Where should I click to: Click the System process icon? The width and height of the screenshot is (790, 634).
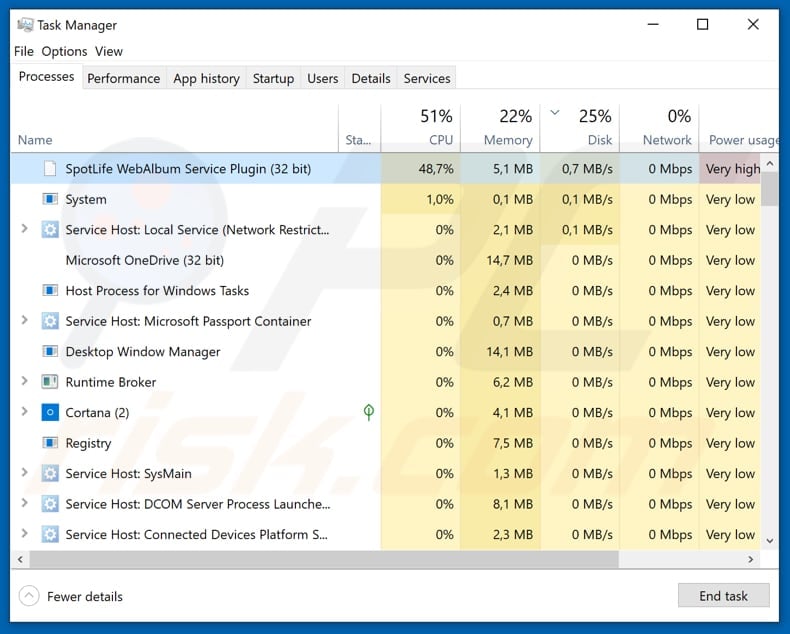point(50,199)
